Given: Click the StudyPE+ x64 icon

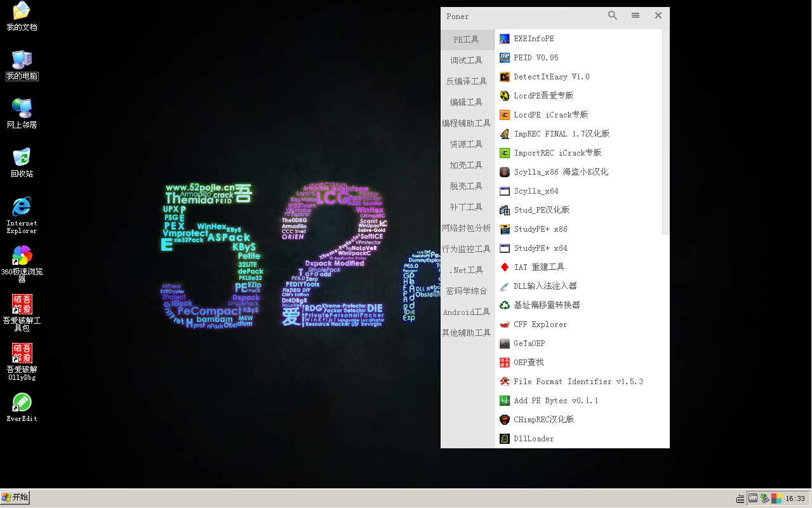Looking at the screenshot, I should [505, 248].
